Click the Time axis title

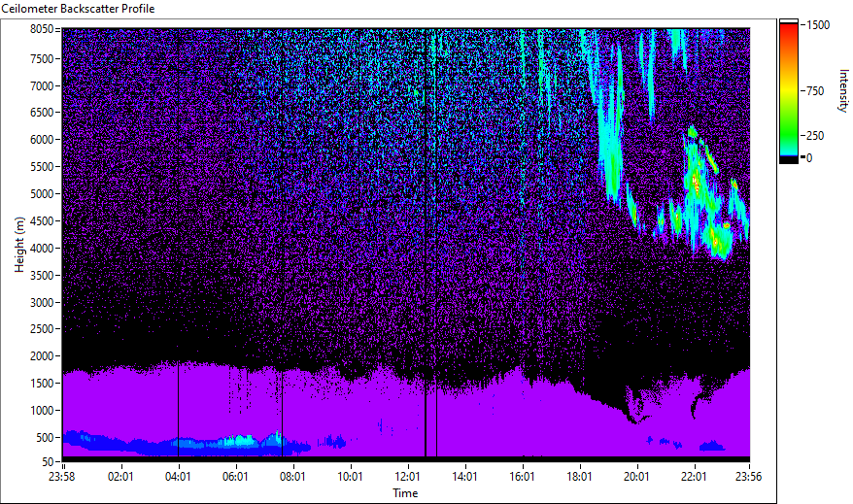point(405,493)
